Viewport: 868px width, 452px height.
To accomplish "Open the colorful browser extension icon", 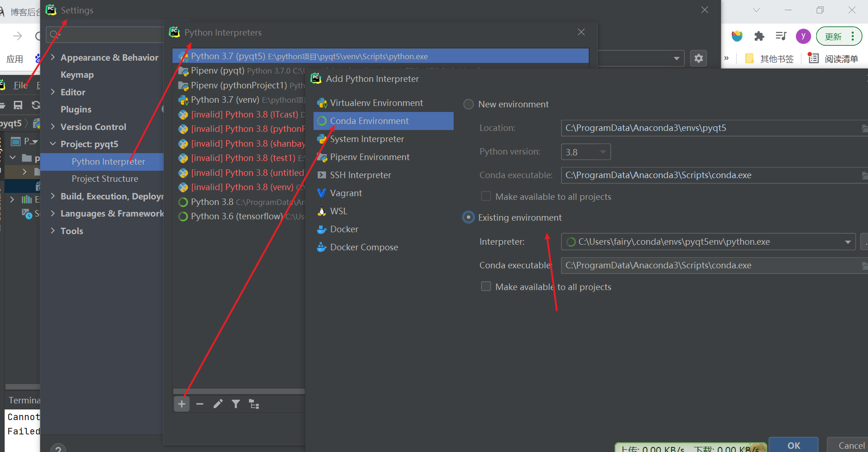I will [737, 36].
